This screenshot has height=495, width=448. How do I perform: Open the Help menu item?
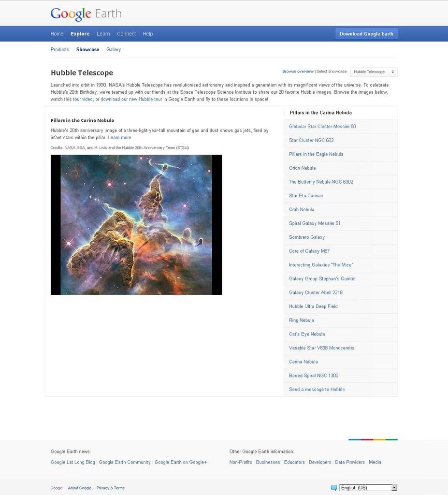tap(147, 34)
